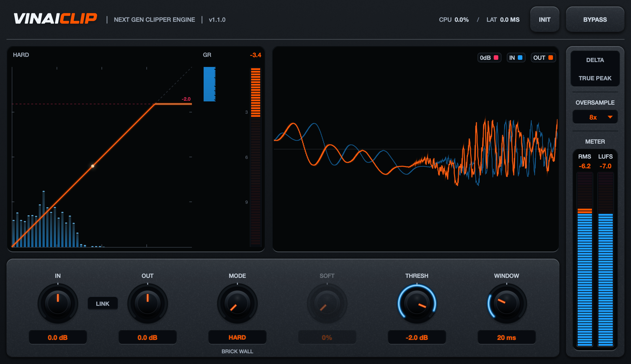Viewport: 631px width, 364px height.
Task: Click the OVERSAMPLE label
Action: point(595,102)
